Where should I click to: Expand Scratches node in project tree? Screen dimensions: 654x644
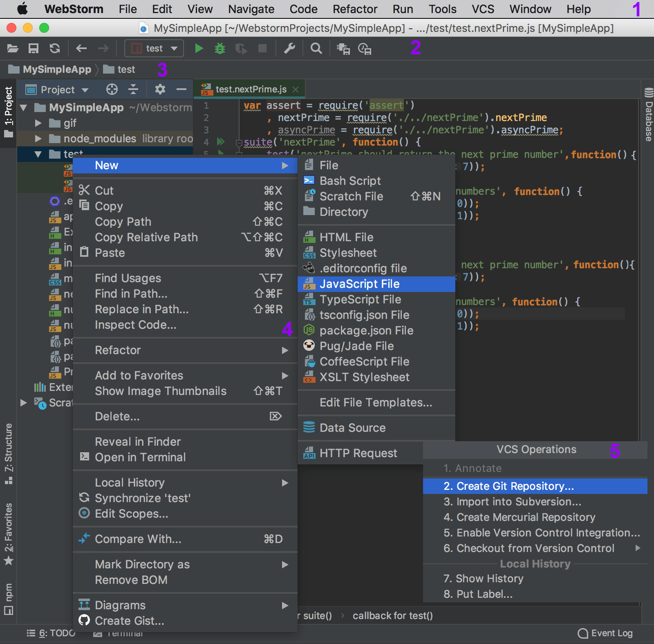pyautogui.click(x=24, y=403)
